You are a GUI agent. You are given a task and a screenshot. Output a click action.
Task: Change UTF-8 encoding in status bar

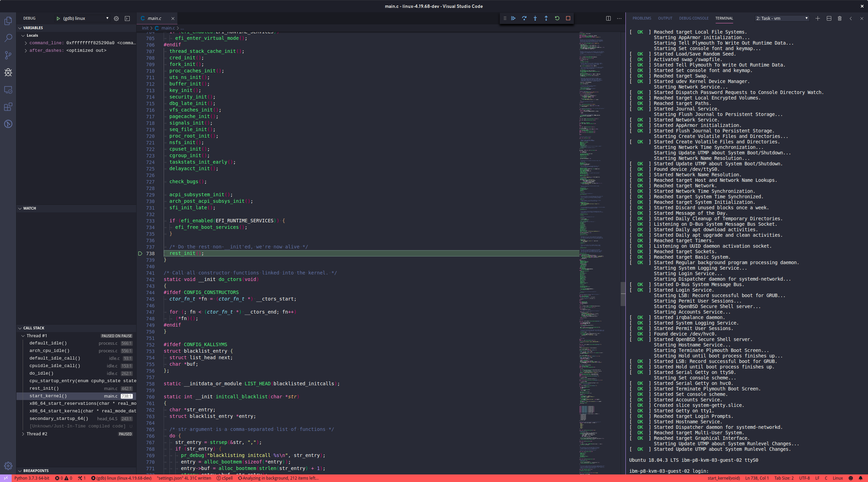[804, 478]
